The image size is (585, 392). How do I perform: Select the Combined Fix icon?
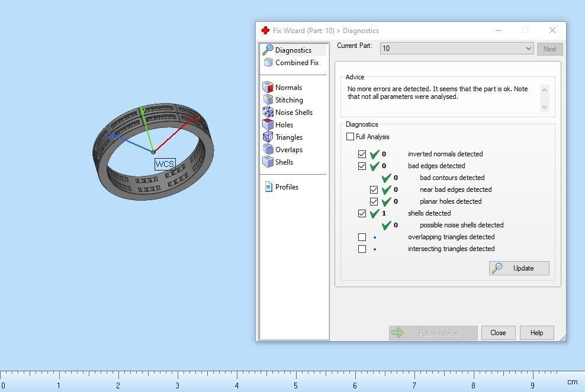click(268, 62)
